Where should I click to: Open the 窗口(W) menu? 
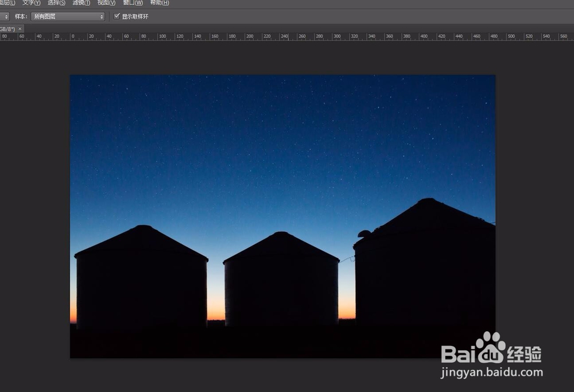click(x=133, y=3)
